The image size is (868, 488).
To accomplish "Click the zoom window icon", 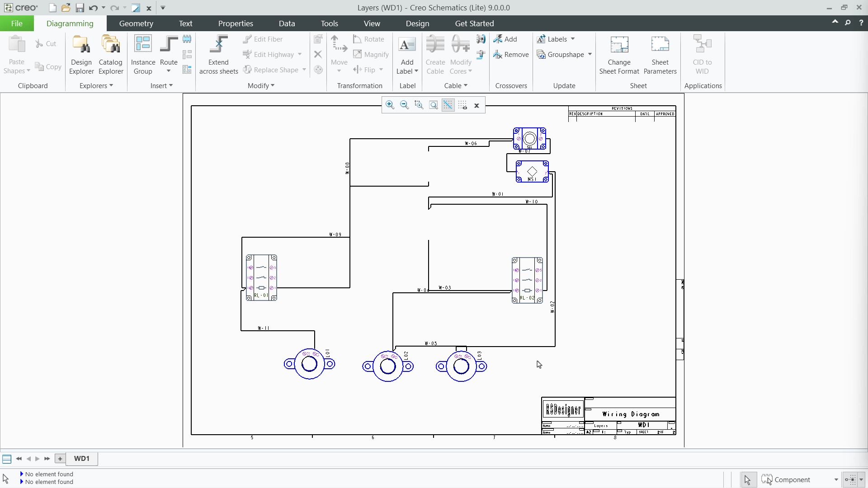I will click(419, 105).
